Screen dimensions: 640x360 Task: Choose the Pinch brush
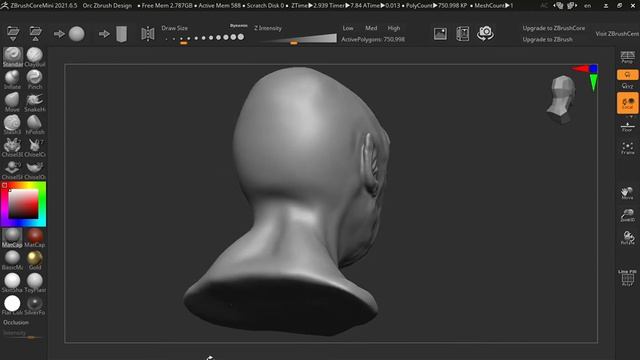pyautogui.click(x=35, y=79)
